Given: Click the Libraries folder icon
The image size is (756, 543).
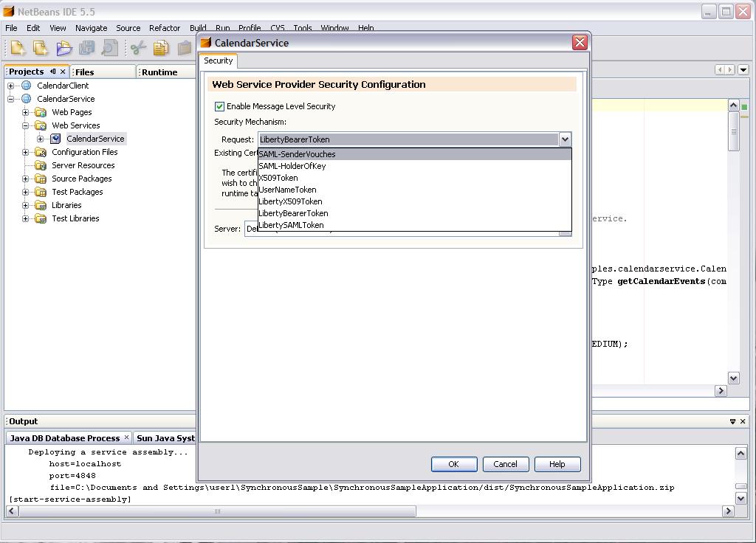Looking at the screenshot, I should click(x=41, y=205).
